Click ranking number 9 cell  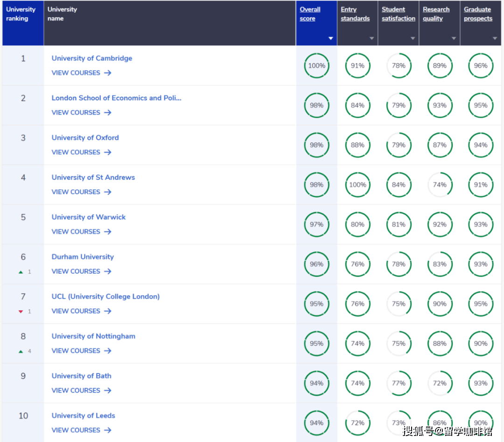23,383
